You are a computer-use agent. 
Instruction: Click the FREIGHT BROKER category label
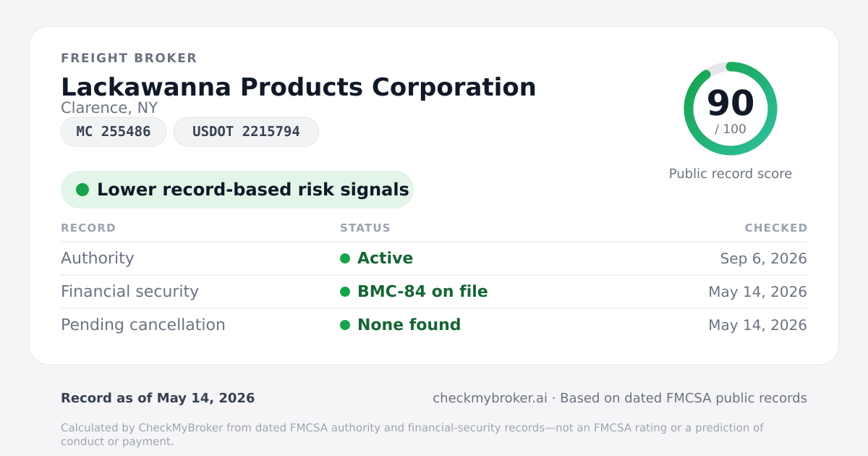coord(129,58)
